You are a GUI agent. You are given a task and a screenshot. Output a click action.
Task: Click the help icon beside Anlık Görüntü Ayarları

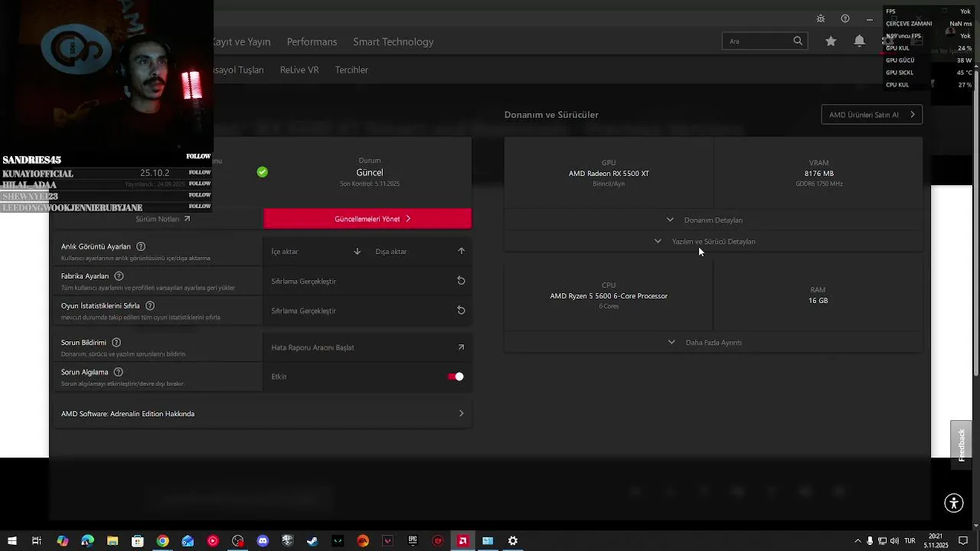point(141,246)
